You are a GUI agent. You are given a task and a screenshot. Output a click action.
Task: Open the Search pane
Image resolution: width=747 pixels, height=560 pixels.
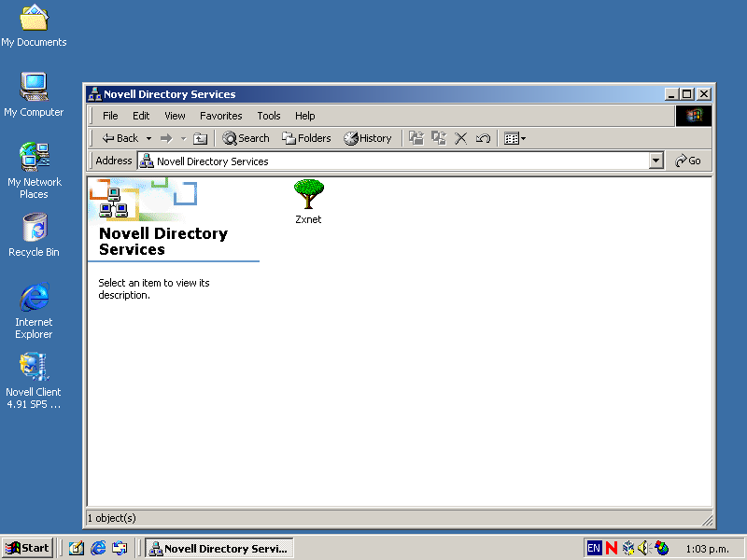(x=246, y=138)
